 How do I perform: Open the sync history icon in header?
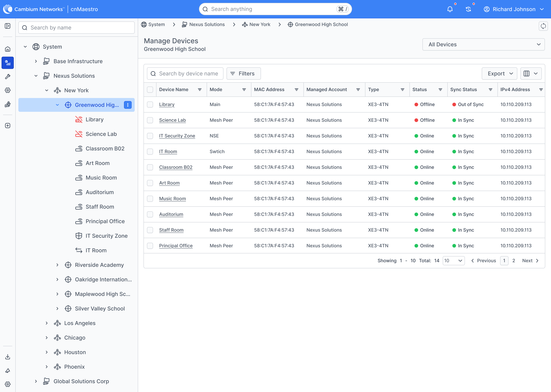468,9
